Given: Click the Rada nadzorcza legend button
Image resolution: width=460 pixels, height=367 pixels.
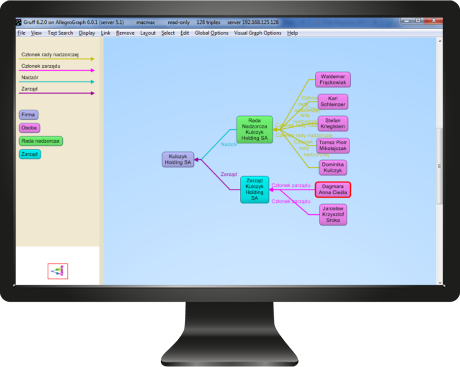Looking at the screenshot, I should tap(41, 141).
